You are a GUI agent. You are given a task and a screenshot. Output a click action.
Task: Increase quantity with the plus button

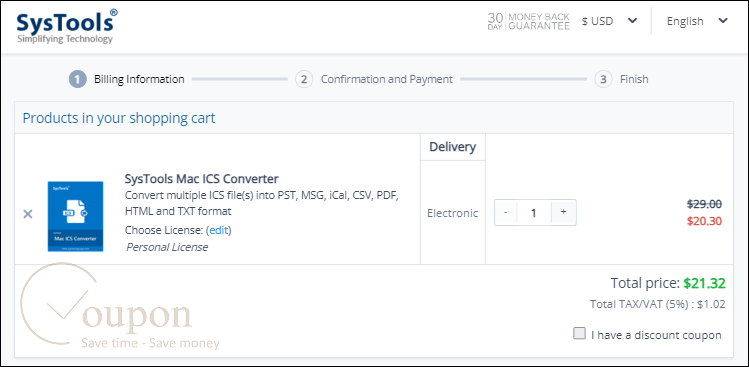click(564, 212)
